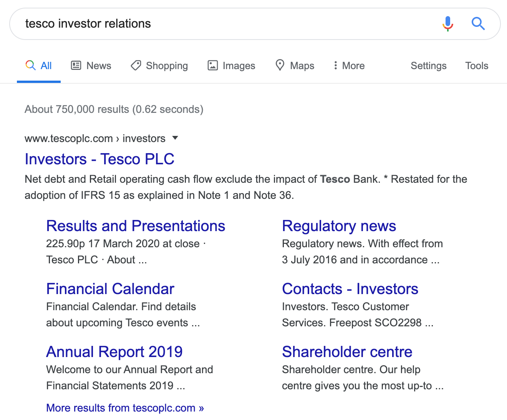Screen dimensions: 507x420
Task: Click the colorful All search icon
Action: tap(30, 65)
